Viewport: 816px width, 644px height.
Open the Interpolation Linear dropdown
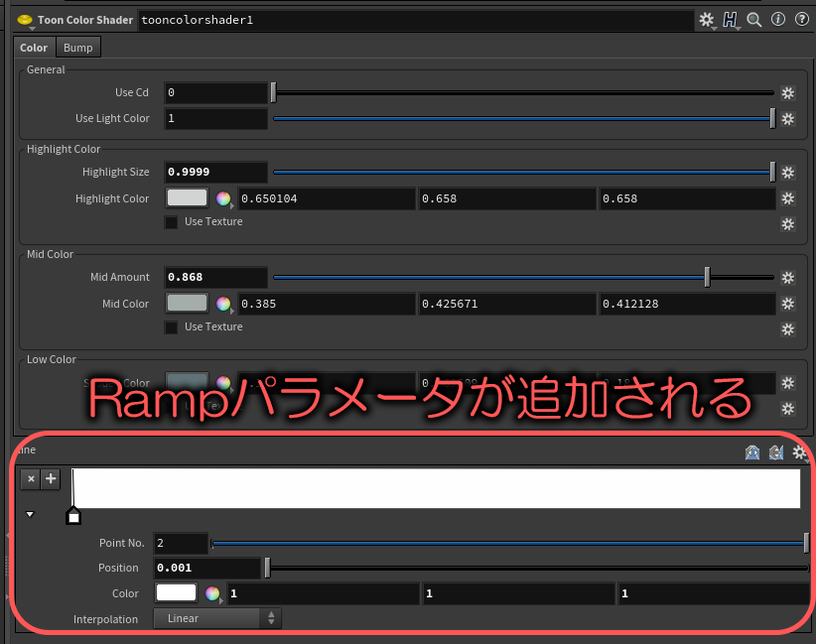[x=217, y=618]
